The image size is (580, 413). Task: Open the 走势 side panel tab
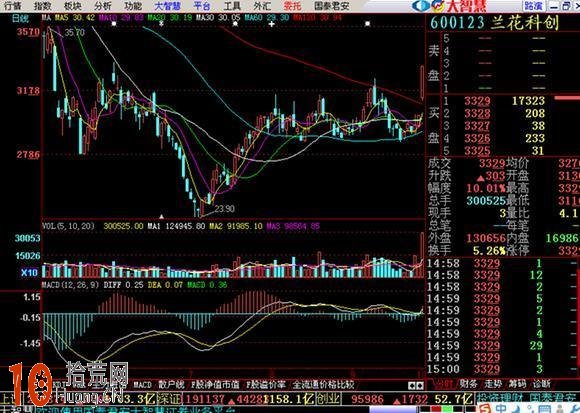coord(493,384)
